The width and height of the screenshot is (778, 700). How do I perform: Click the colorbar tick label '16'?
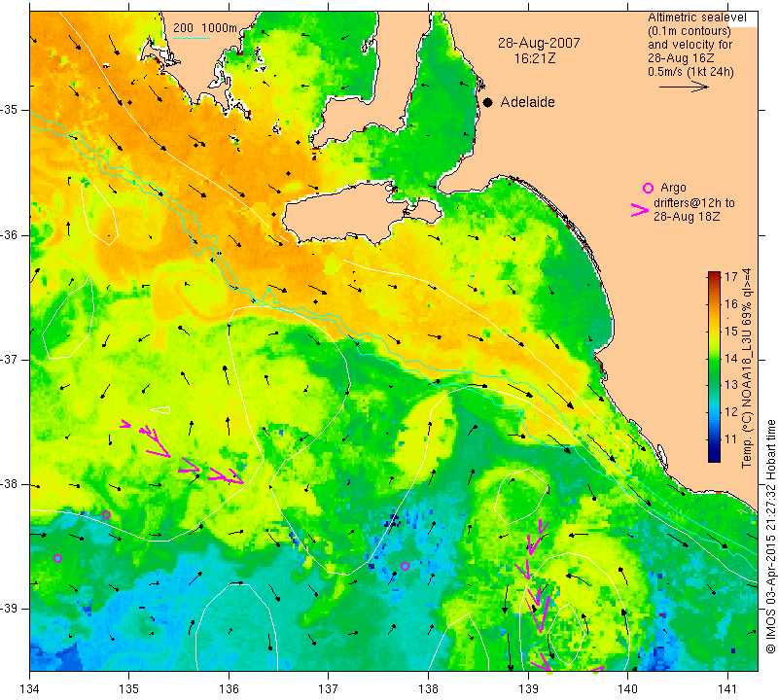[x=731, y=303]
